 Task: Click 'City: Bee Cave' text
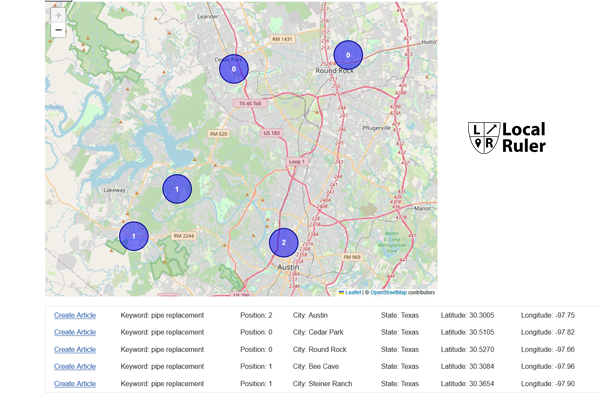pos(316,366)
